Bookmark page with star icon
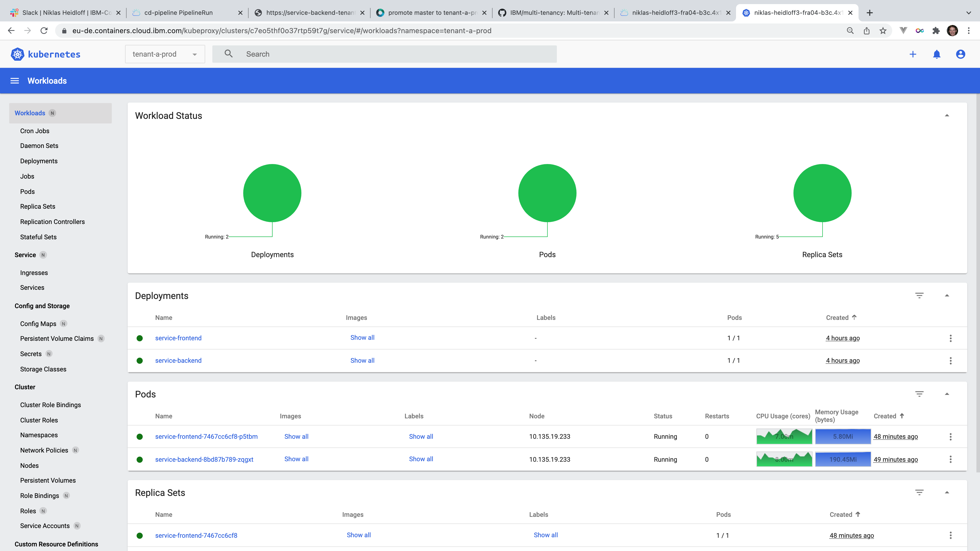Viewport: 980px width, 551px height. (x=883, y=31)
